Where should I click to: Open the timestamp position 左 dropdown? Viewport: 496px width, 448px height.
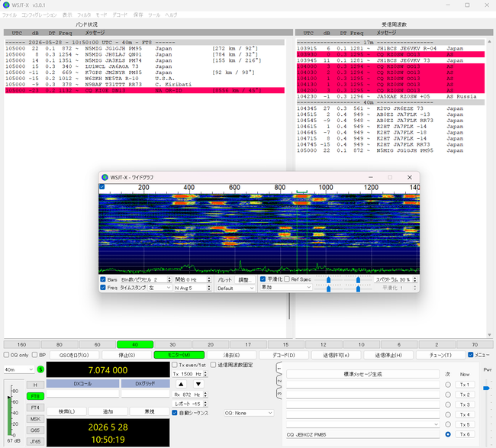[x=159, y=288]
